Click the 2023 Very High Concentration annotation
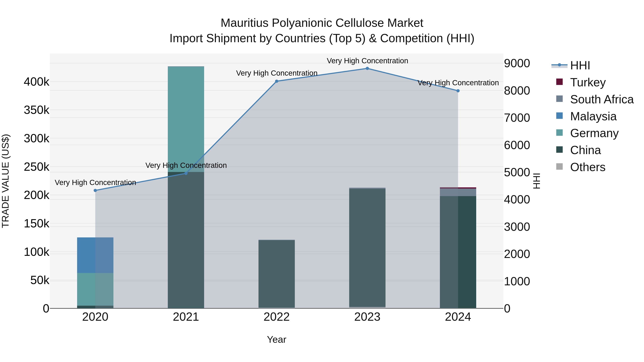This screenshot has width=644, height=362. click(367, 61)
